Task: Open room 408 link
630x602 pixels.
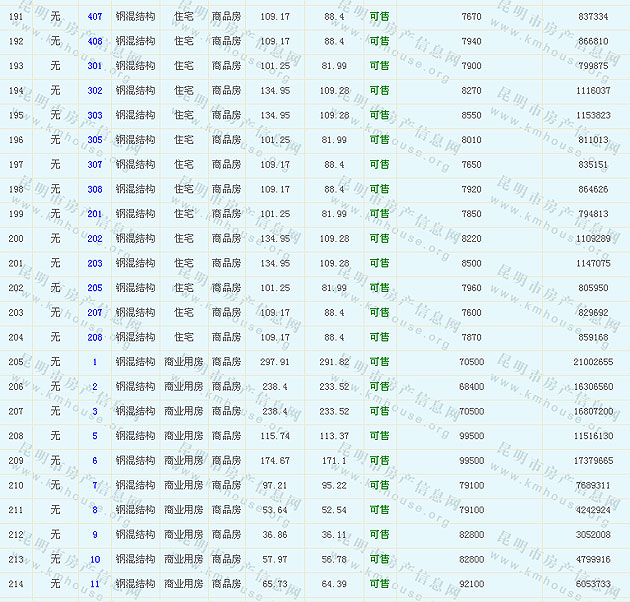Action: pyautogui.click(x=95, y=42)
